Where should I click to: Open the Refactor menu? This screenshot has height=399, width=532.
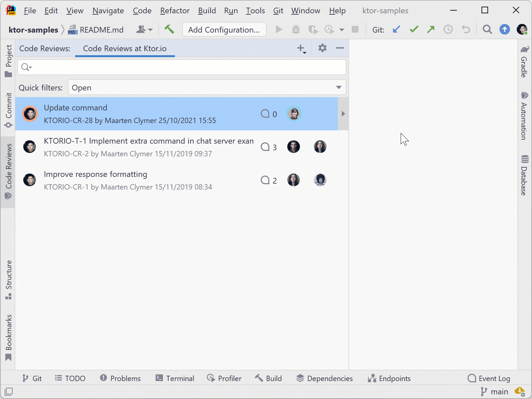(175, 10)
